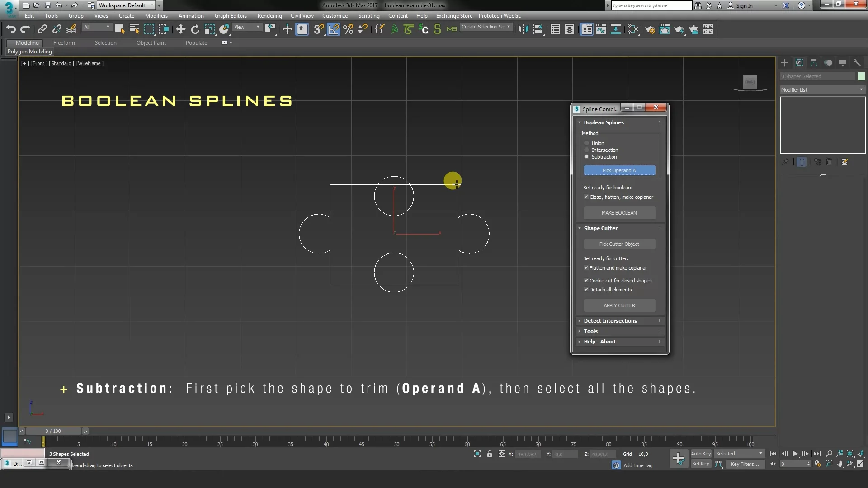The image size is (868, 488).
Task: Disable the Detach all elements checkbox
Action: (x=586, y=290)
